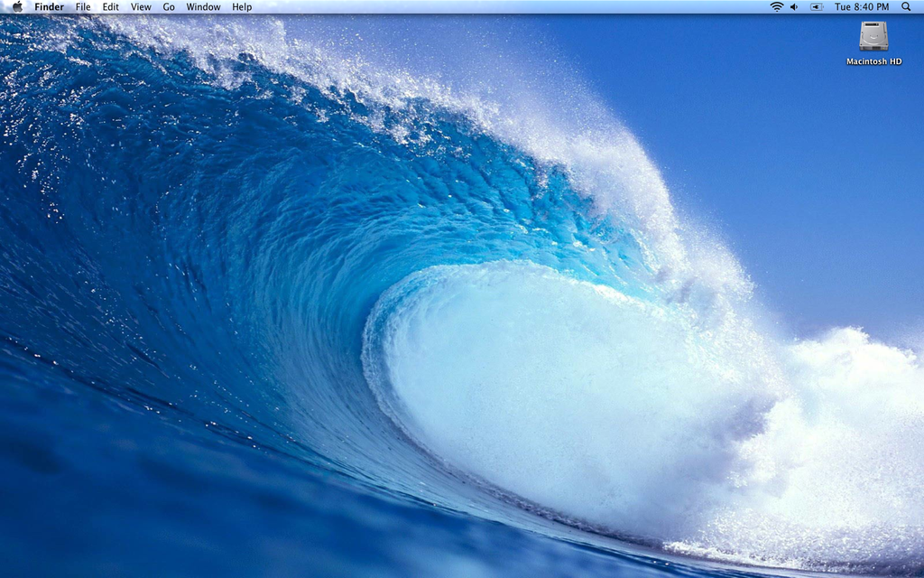This screenshot has height=578, width=924.
Task: Open the Edit menu
Action: coord(111,7)
